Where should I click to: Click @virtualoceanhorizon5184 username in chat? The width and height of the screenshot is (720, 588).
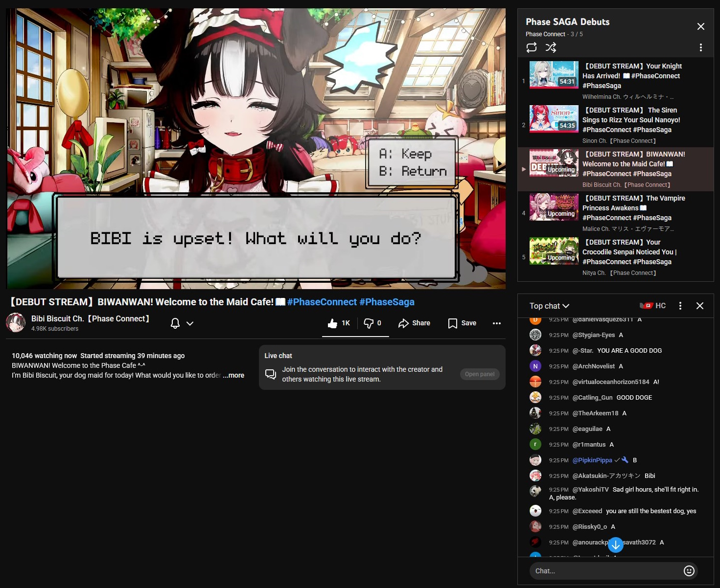click(611, 382)
